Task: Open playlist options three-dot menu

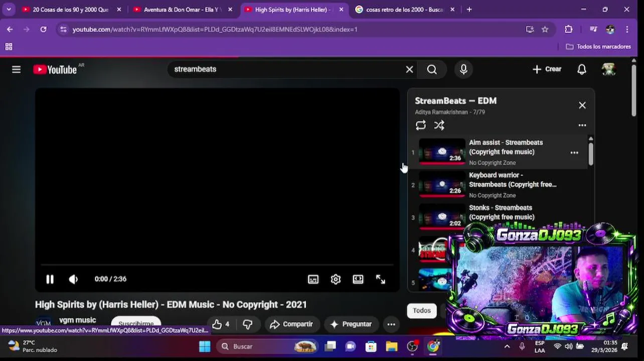Action: [x=582, y=125]
